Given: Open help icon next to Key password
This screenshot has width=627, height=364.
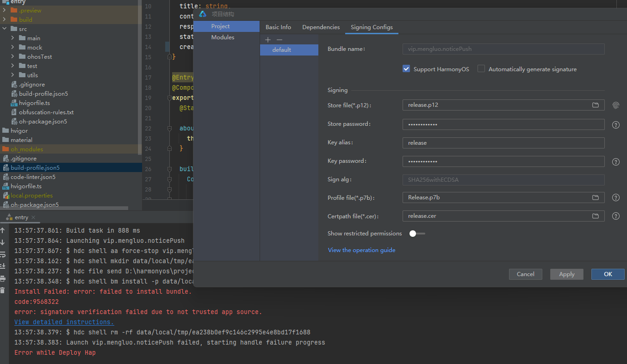Looking at the screenshot, I should click(x=616, y=162).
